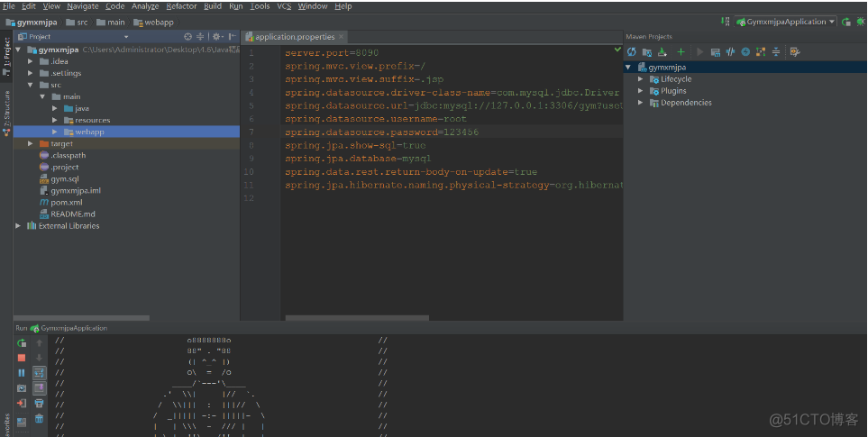Click webapp breadcrumb in navigation bar
This screenshot has width=868, height=437.
coord(154,23)
